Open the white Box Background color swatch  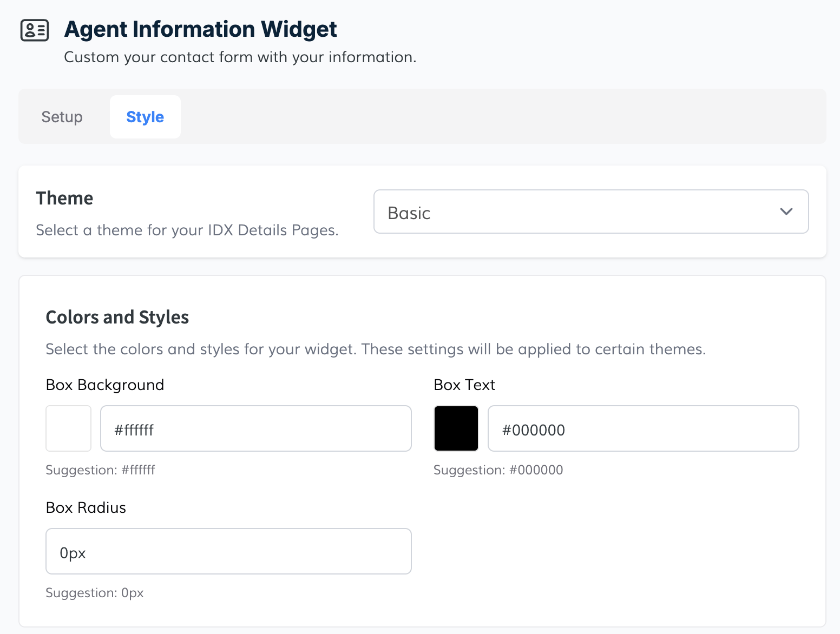pos(69,428)
